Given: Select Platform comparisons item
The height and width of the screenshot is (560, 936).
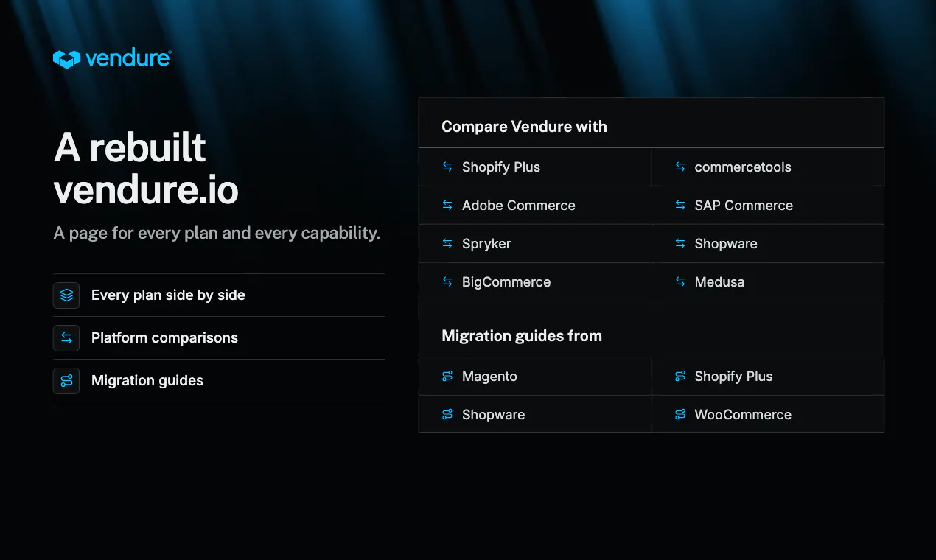Looking at the screenshot, I should click(219, 337).
